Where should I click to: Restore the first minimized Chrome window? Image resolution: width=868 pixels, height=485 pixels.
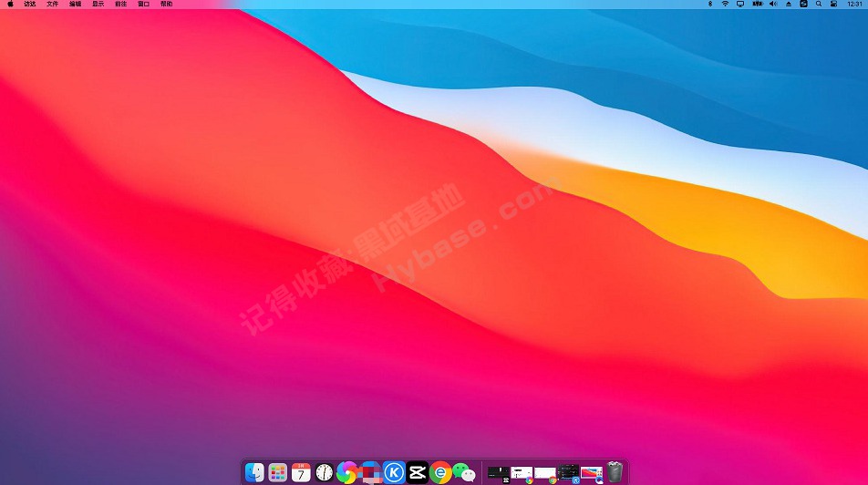pyautogui.click(x=522, y=474)
